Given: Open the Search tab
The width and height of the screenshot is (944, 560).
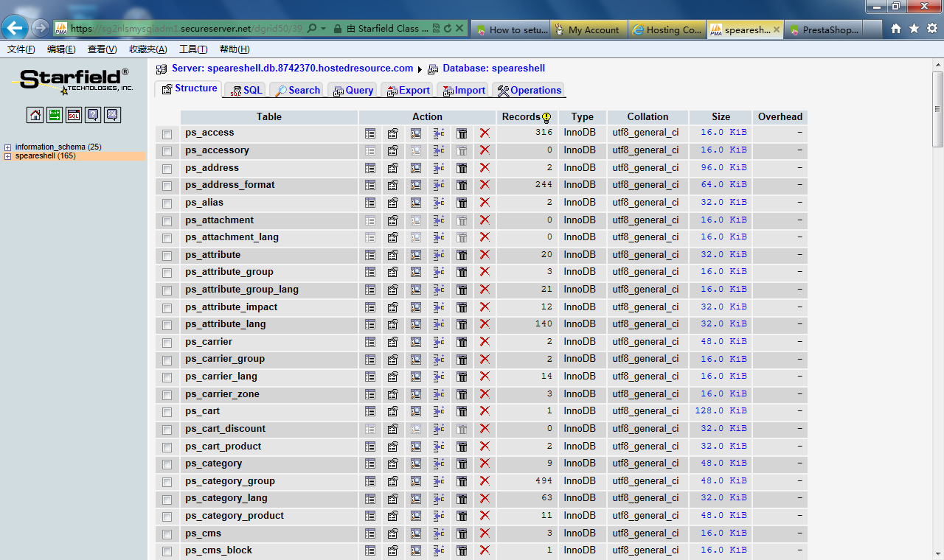Looking at the screenshot, I should (x=297, y=91).
